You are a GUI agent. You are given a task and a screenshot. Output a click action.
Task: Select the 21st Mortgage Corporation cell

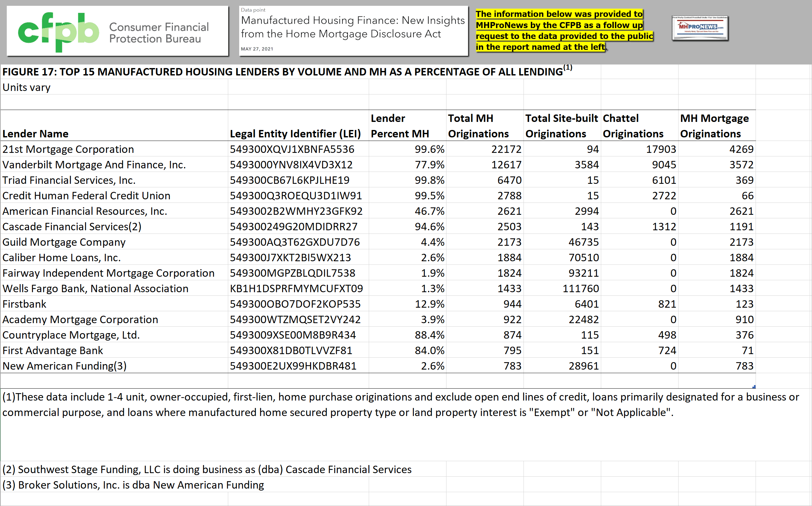[68, 149]
